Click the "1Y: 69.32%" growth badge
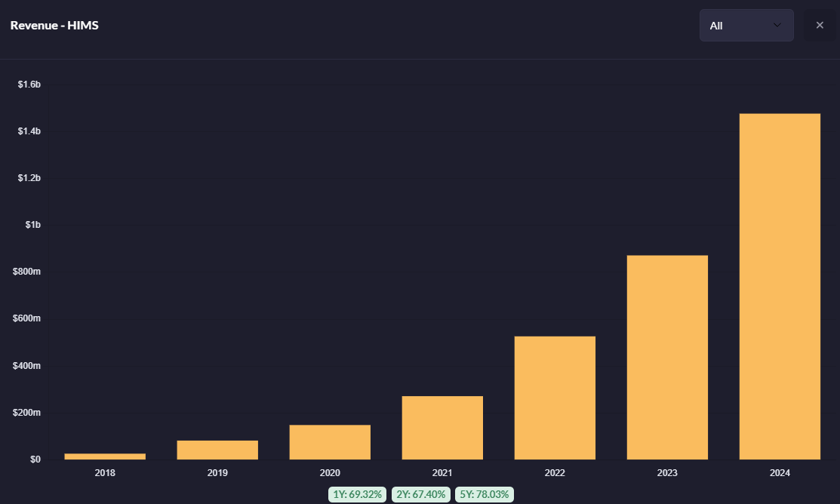Image resolution: width=840 pixels, height=504 pixels. (x=357, y=494)
